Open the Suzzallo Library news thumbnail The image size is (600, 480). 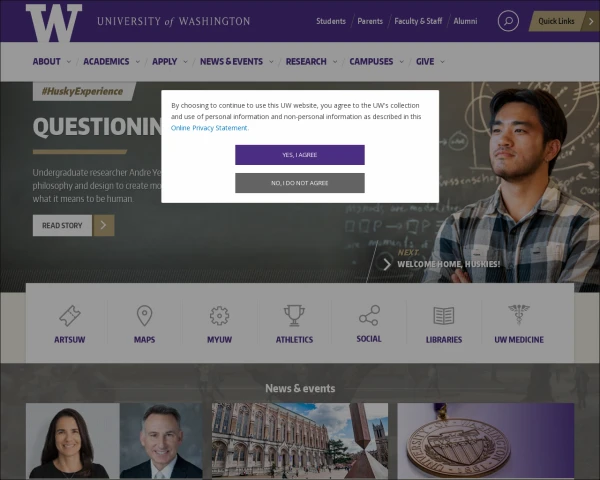point(300,440)
